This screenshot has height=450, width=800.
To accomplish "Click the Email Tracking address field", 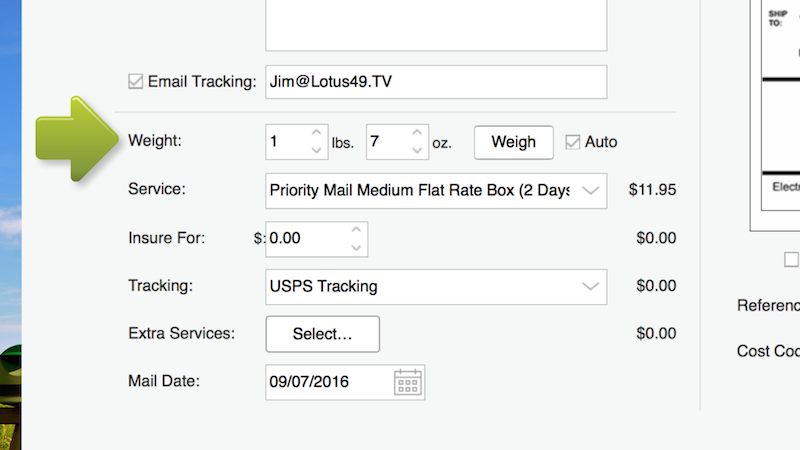I will coord(435,82).
